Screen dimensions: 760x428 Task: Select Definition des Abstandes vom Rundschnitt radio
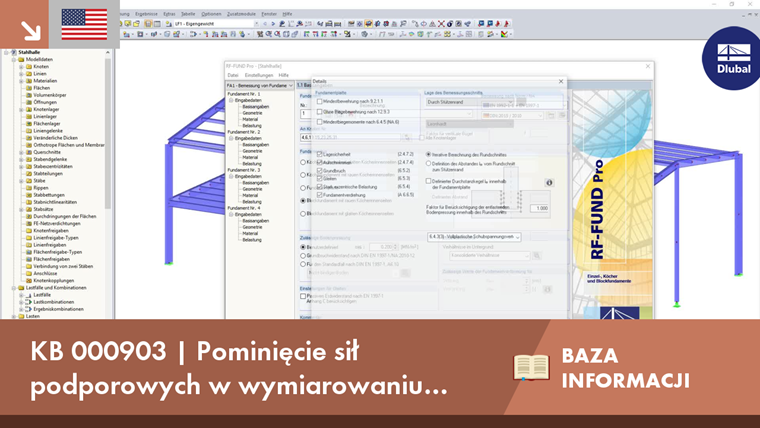pos(428,164)
